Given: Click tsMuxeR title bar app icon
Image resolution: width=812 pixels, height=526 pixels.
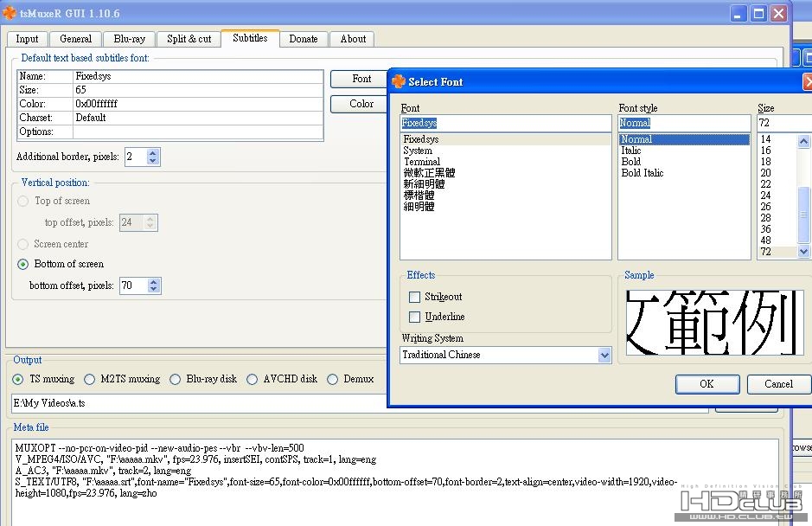Looking at the screenshot, I should [x=10, y=13].
